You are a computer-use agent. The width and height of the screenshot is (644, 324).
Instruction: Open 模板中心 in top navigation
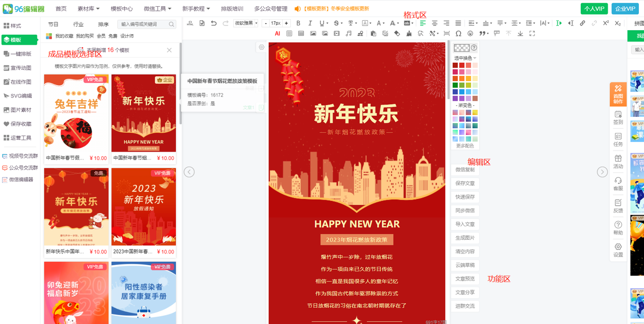[122, 9]
